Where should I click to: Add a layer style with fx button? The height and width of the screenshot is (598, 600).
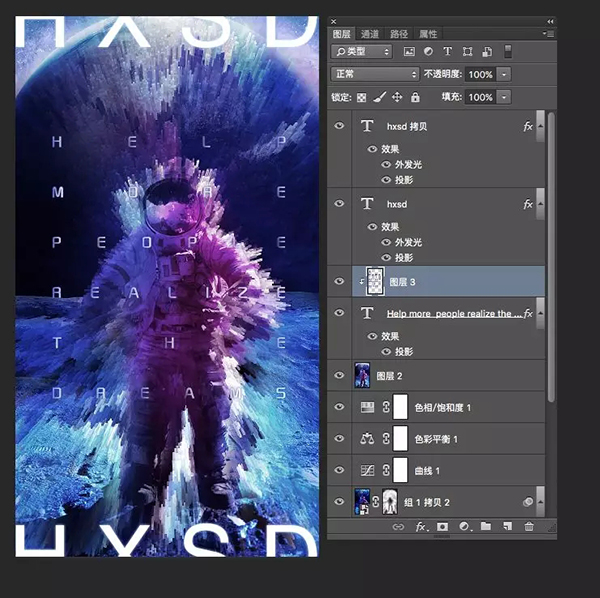tap(421, 527)
